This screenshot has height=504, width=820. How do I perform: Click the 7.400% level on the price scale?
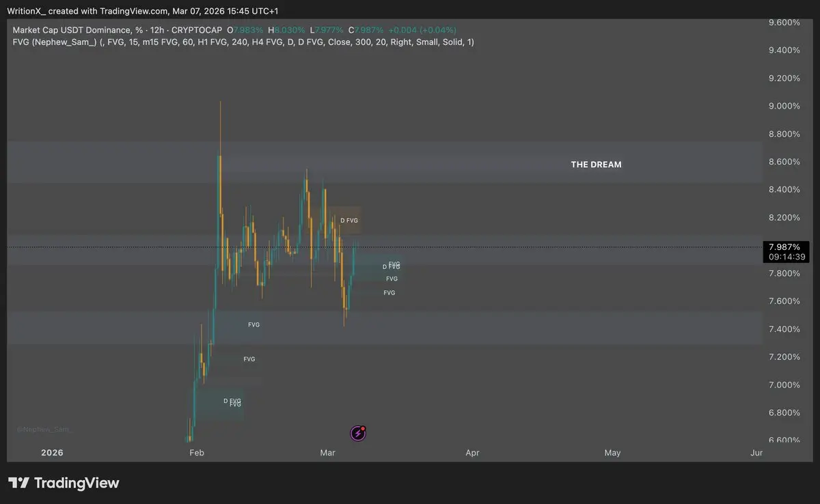pos(784,329)
